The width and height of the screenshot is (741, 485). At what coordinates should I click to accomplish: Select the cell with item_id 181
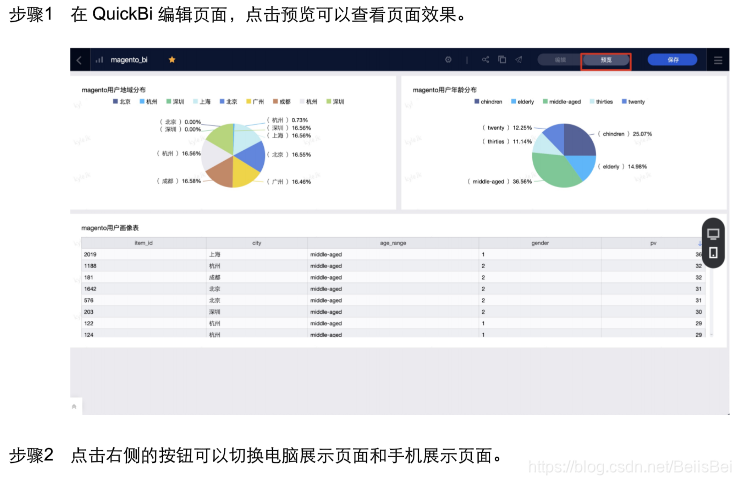pos(144,277)
